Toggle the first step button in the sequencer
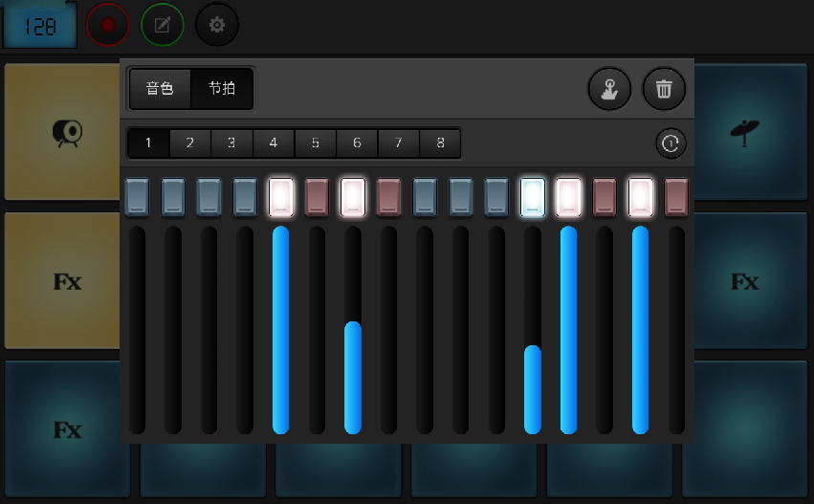This screenshot has width=814, height=504. [x=137, y=196]
